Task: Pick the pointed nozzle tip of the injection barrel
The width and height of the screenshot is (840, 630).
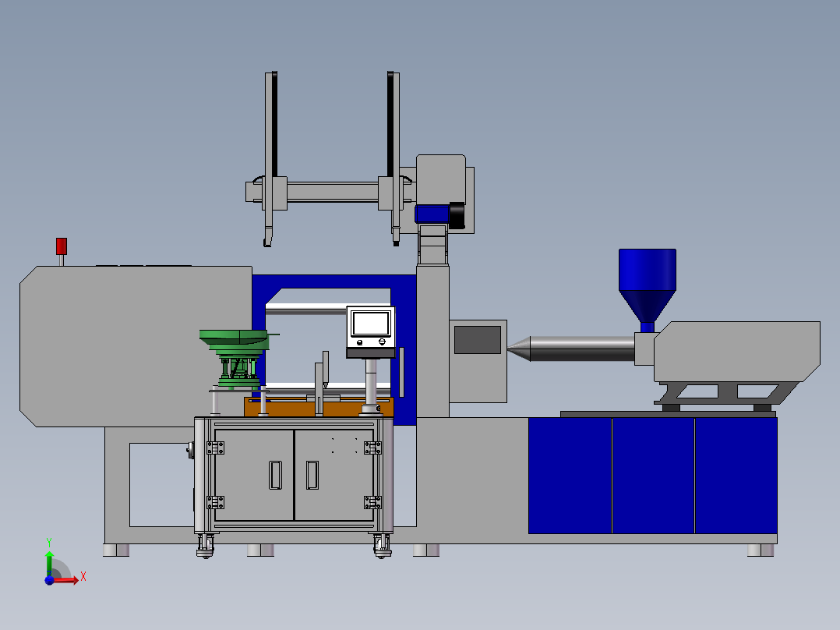Action: pos(519,349)
